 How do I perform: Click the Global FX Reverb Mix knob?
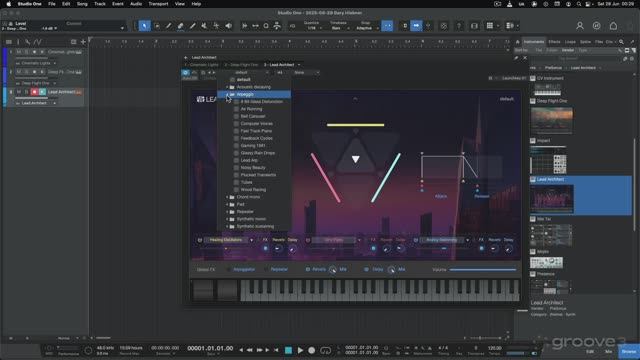pos(333,269)
